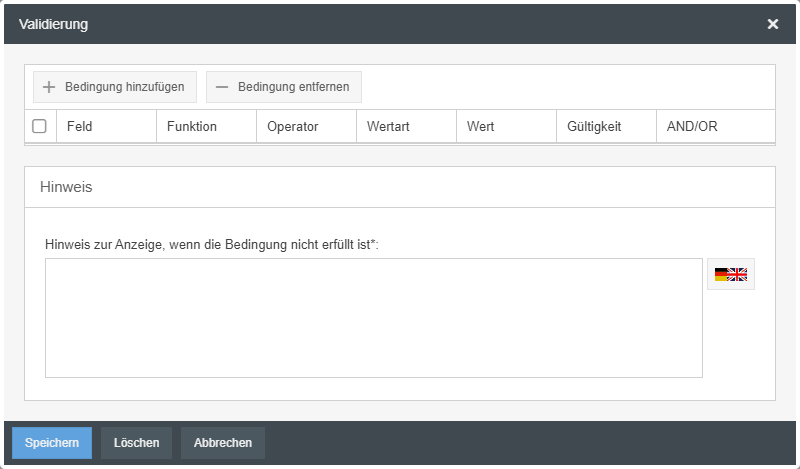The image size is (800, 469).
Task: Click the AND/OR column header
Action: coord(692,127)
